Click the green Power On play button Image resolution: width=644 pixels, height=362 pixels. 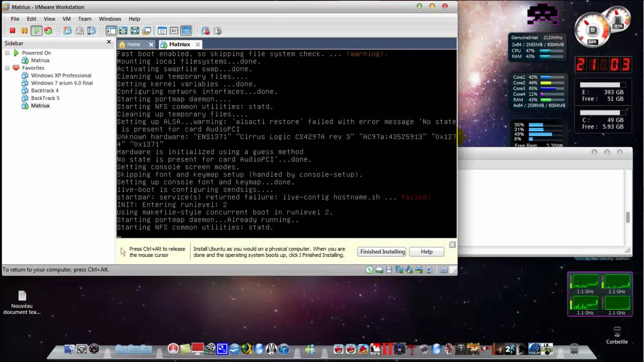click(36, 31)
